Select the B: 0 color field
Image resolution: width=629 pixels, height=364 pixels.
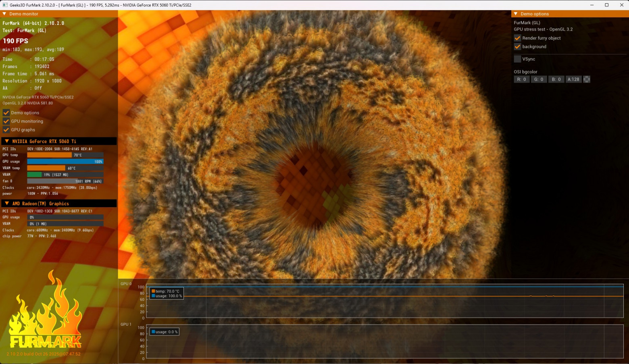[x=556, y=79]
